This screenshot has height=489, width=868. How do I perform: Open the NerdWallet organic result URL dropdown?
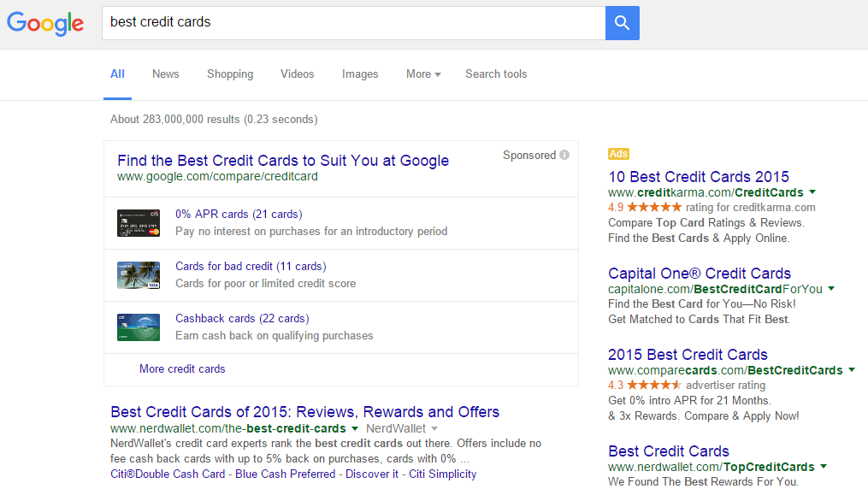pos(355,428)
